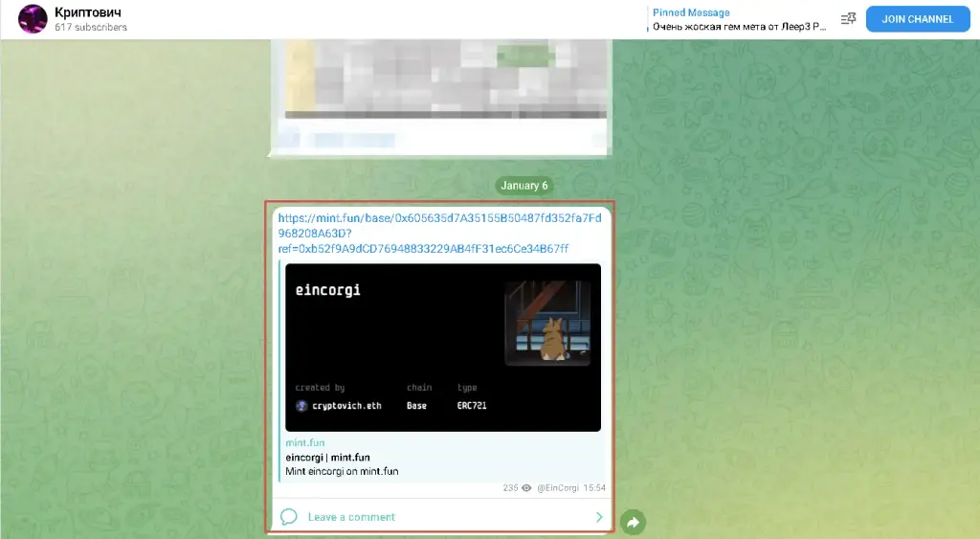
Task: Click the Mint eincorgi on mint.fun description
Action: 342,471
